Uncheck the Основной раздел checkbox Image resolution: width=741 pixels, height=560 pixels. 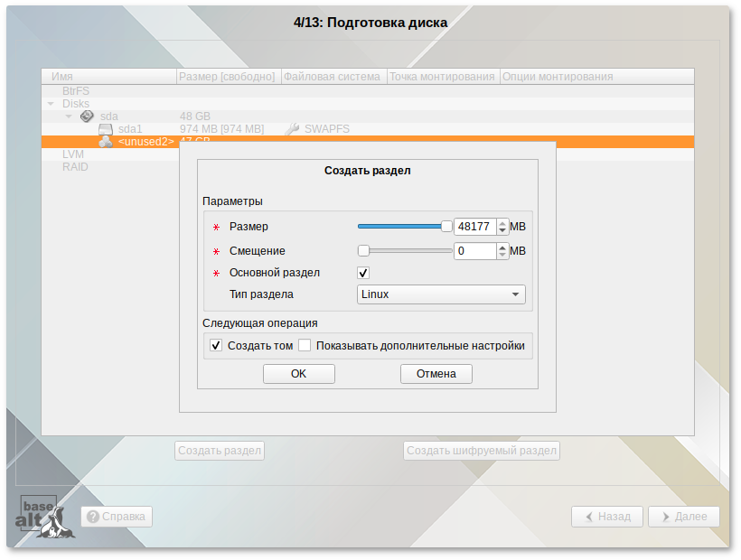(x=363, y=272)
